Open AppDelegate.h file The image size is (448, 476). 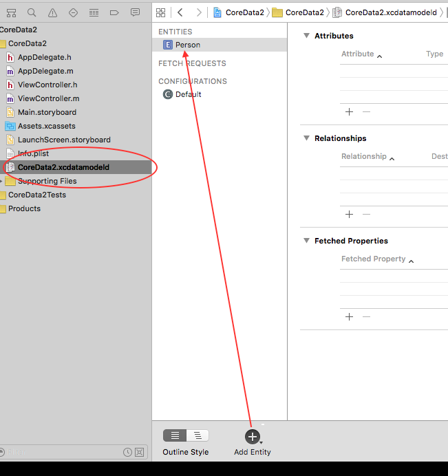point(44,57)
